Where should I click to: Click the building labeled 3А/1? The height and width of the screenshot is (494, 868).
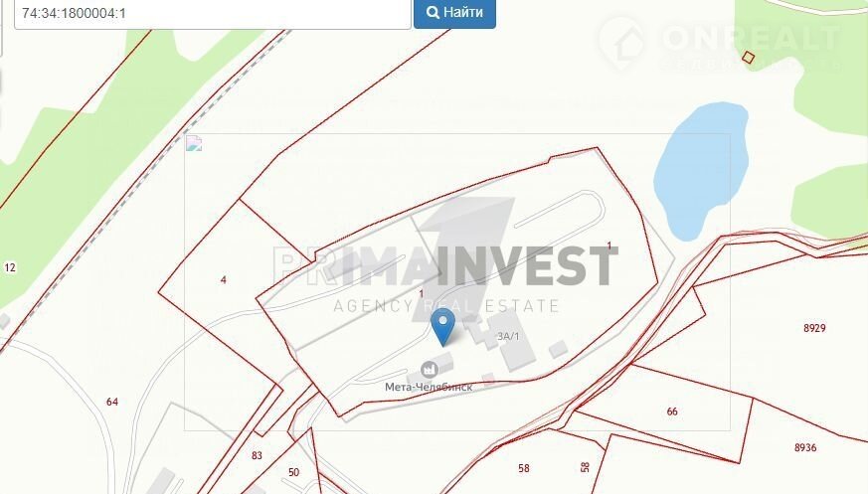coord(508,336)
